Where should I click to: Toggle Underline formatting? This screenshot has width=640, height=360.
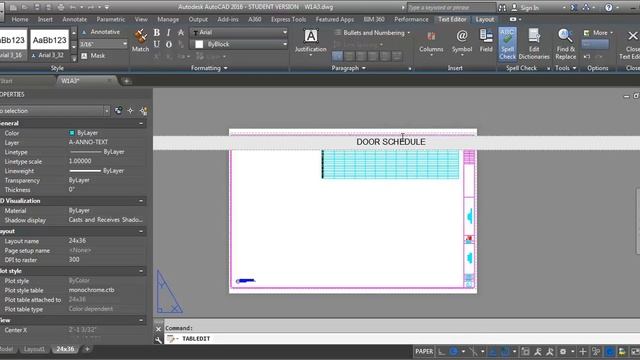point(157,44)
